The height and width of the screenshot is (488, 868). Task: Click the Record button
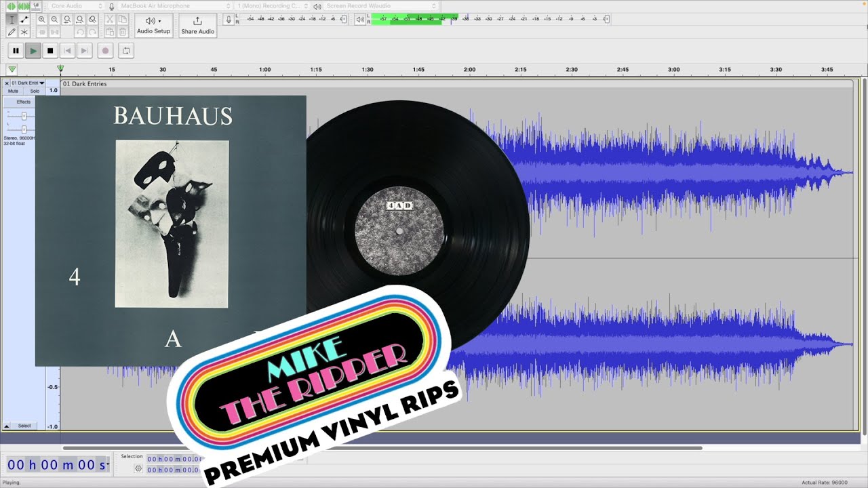click(105, 51)
